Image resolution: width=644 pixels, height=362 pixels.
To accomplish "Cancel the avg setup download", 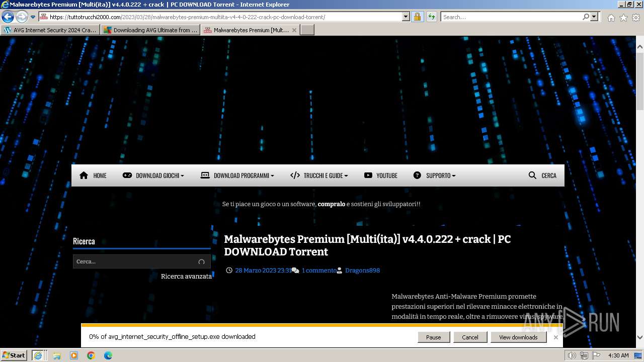I will (470, 337).
